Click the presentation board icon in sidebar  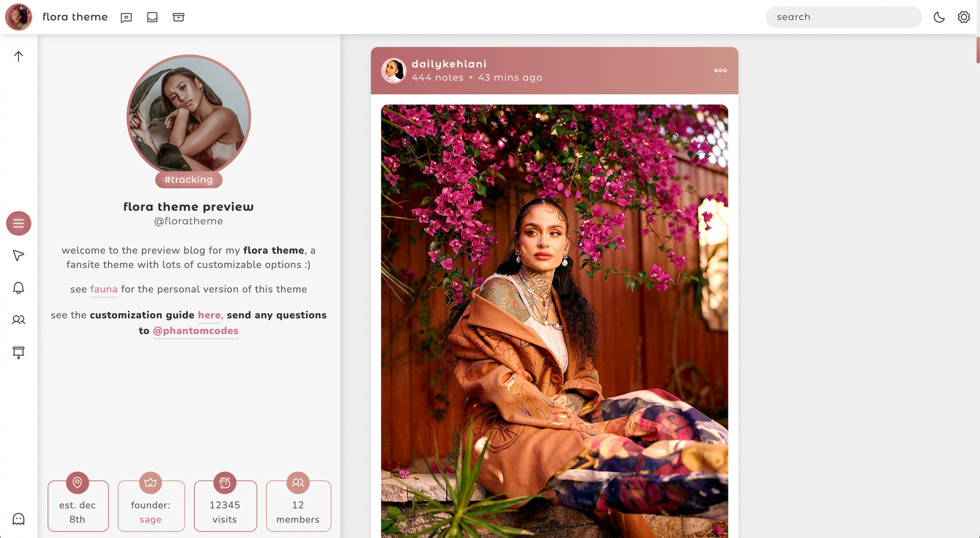[x=18, y=352]
